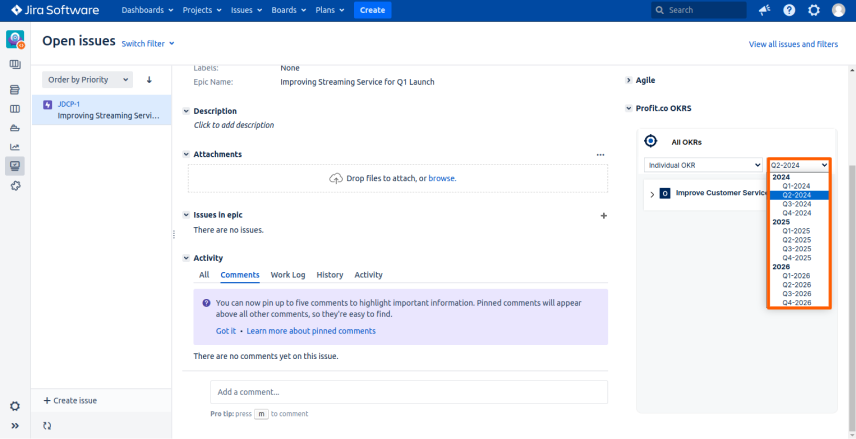
Task: Open the Projects menu
Action: 202,10
